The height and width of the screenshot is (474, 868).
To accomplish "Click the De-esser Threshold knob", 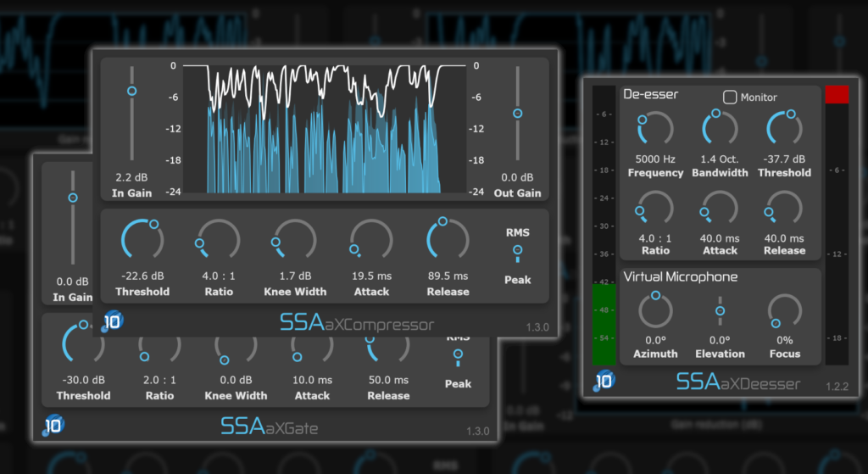I will click(x=784, y=128).
